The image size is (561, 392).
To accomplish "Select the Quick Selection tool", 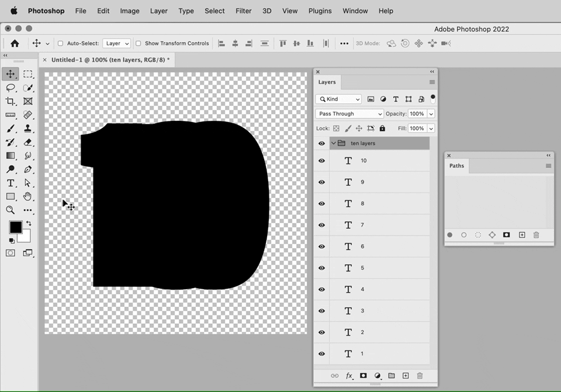I will [27, 88].
